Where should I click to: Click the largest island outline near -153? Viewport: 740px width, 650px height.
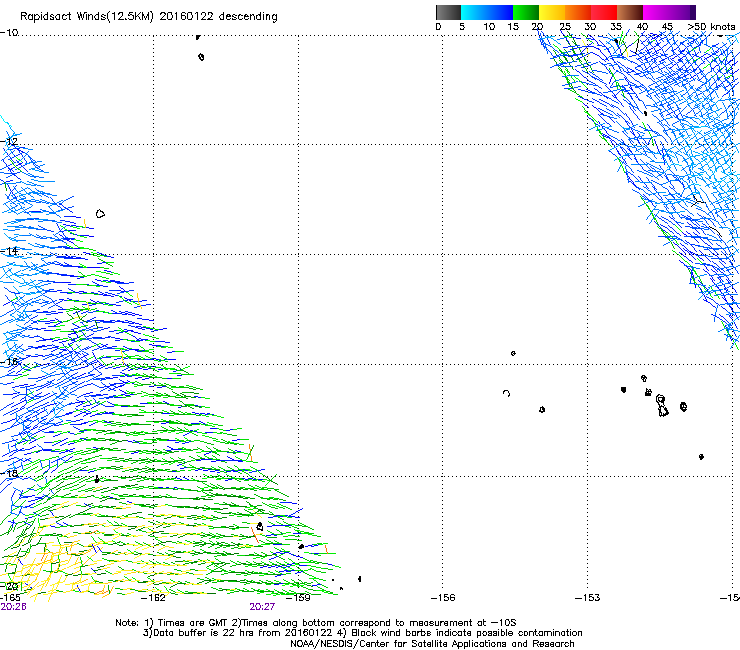663,406
